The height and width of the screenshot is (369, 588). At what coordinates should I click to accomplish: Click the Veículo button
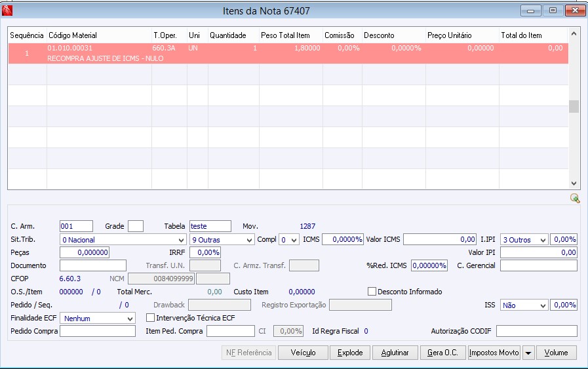303,353
